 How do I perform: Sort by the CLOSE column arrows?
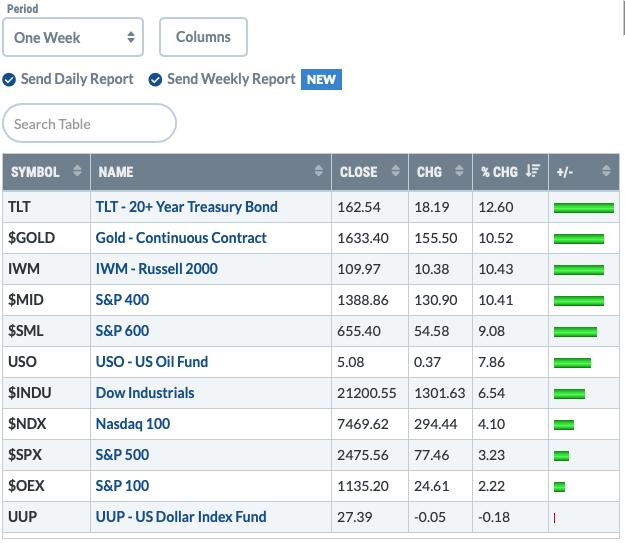click(395, 171)
